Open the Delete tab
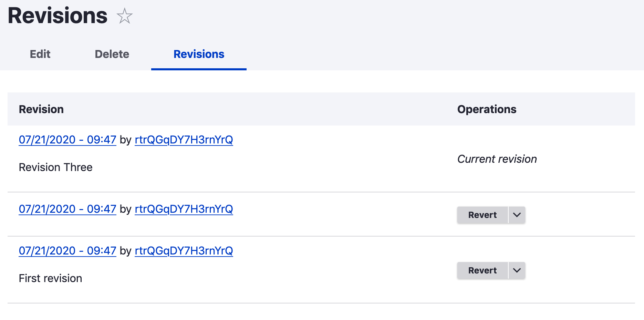This screenshot has height=320, width=644. point(112,54)
